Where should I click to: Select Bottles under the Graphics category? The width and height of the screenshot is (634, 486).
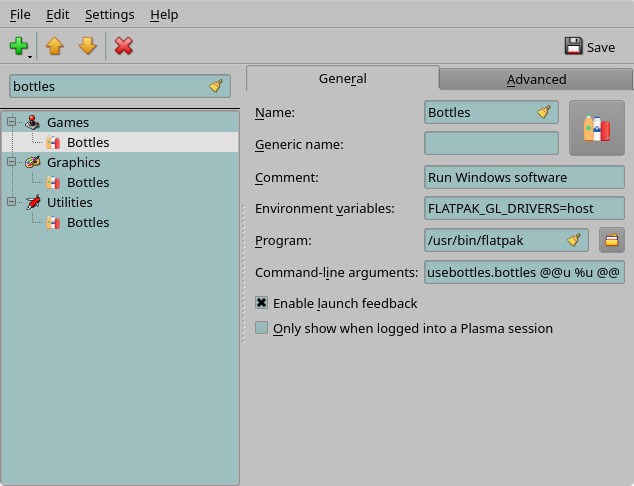(x=88, y=182)
